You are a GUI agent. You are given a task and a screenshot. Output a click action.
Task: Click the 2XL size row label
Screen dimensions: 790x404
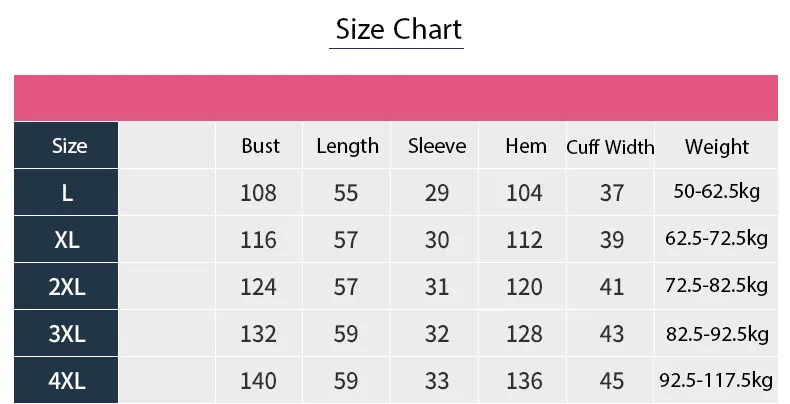tap(67, 288)
